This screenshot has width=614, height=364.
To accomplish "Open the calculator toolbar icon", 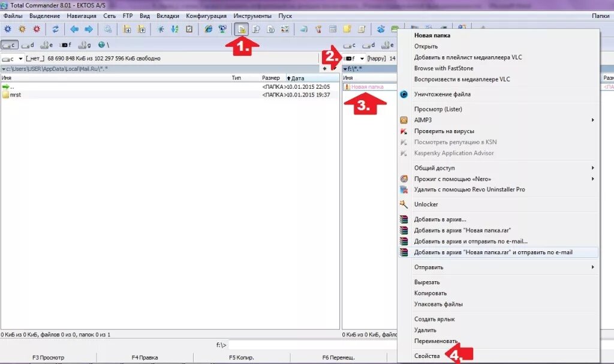I will (x=333, y=29).
